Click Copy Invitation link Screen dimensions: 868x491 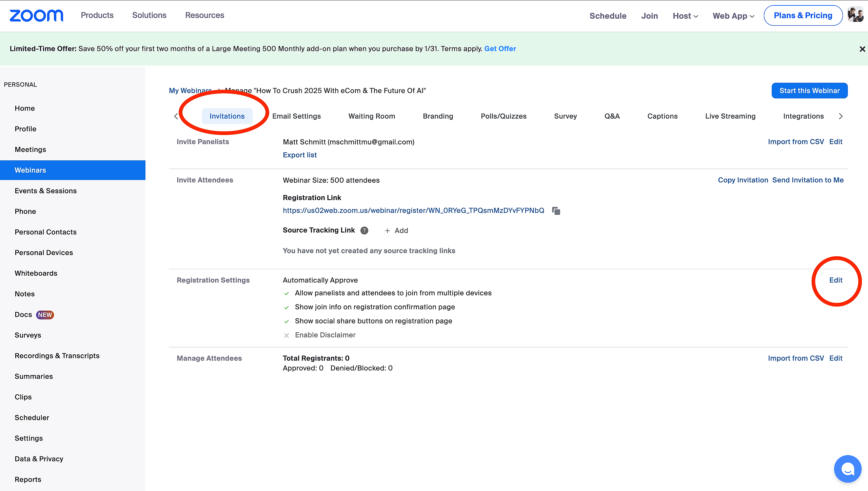743,180
